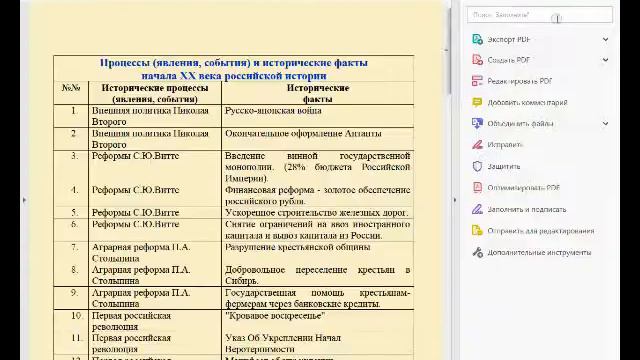The height and width of the screenshot is (360, 640).
Task: Click row number '6.' in table
Action: (x=74, y=224)
